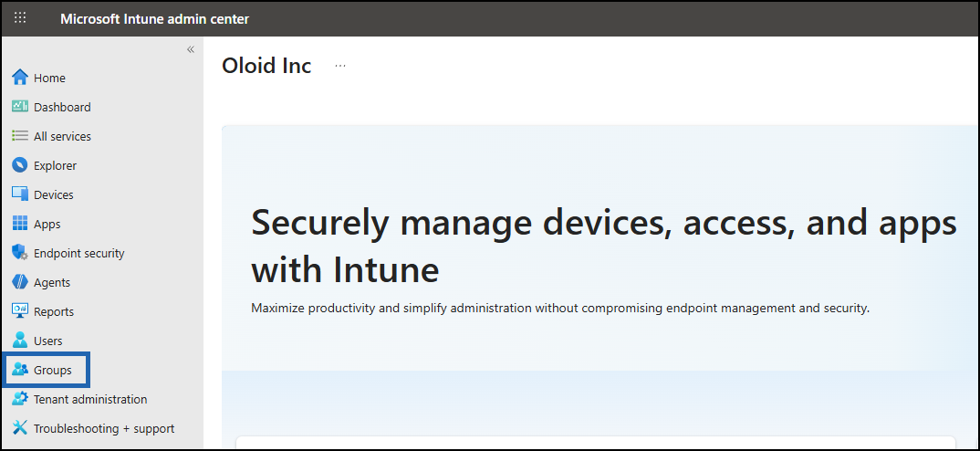Click the Agents icon in sidebar
Image resolution: width=980 pixels, height=451 pixels.
coord(20,282)
